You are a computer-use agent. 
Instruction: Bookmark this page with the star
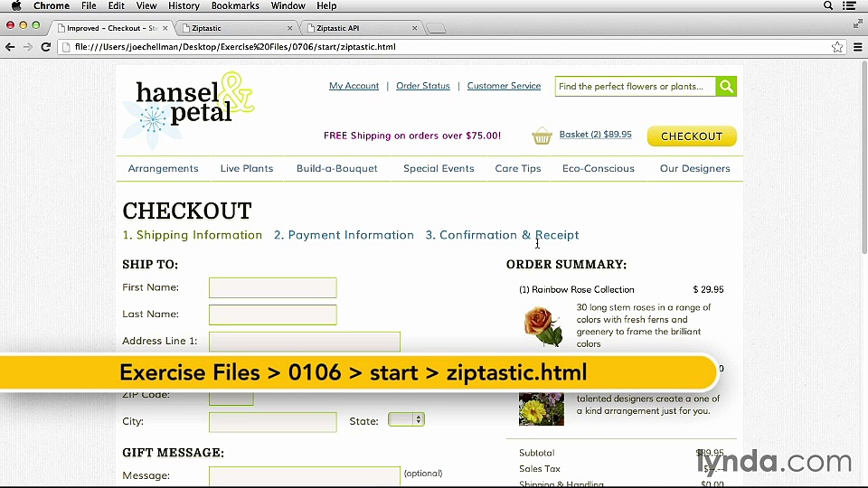coord(837,47)
